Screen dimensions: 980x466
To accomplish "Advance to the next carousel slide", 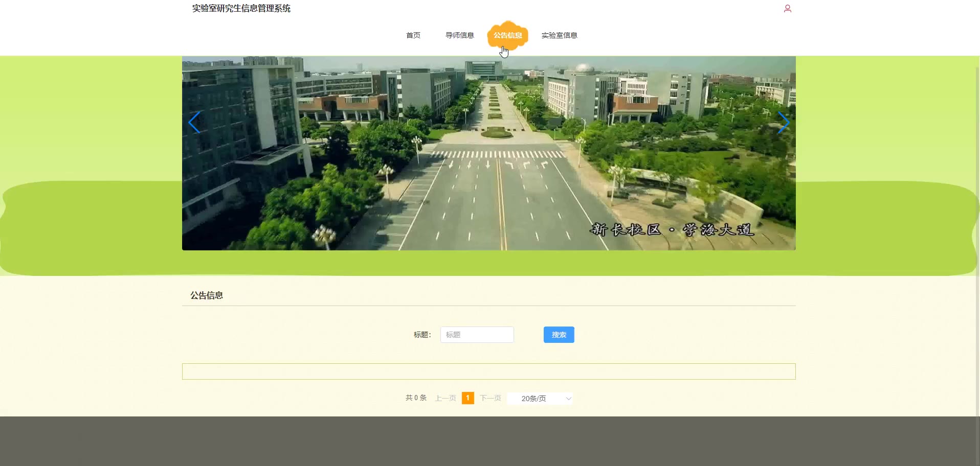I will pos(784,123).
